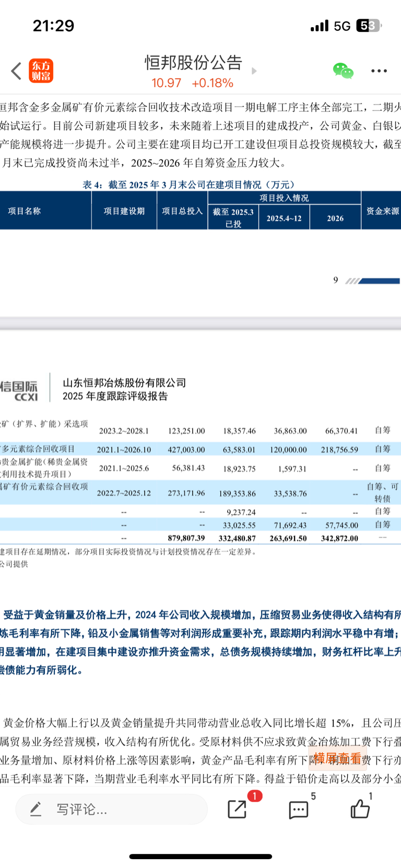Image resolution: width=401 pixels, height=868 pixels.
Task: Tap the battery level indicator
Action: coord(369,26)
